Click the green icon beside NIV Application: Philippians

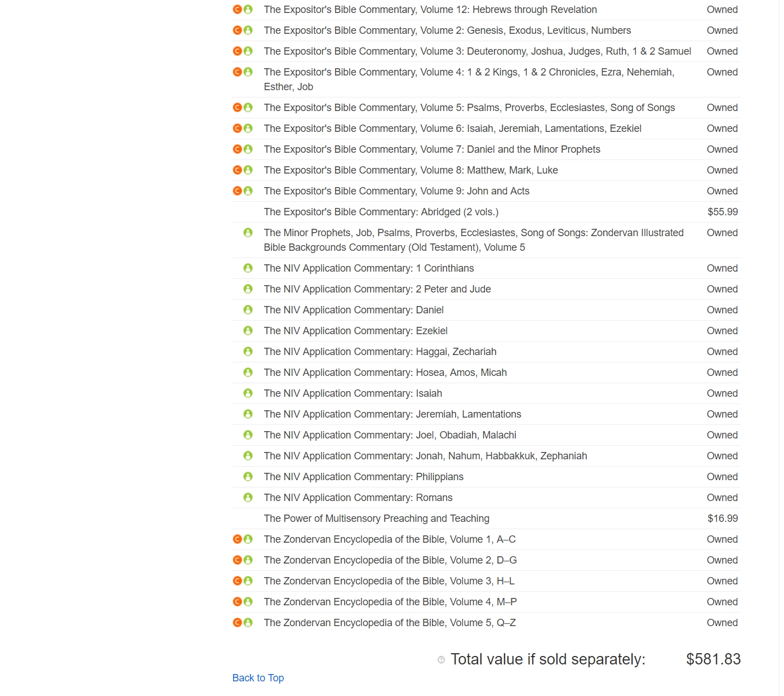click(248, 477)
